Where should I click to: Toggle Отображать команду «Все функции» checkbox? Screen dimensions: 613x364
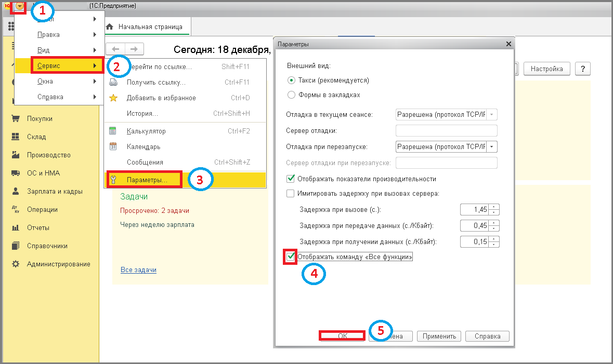(x=291, y=257)
